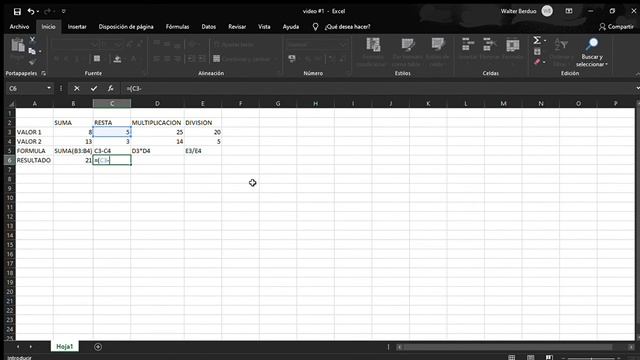Confirm formula entry with the checkmark icon
The width and height of the screenshot is (640, 360).
94,88
